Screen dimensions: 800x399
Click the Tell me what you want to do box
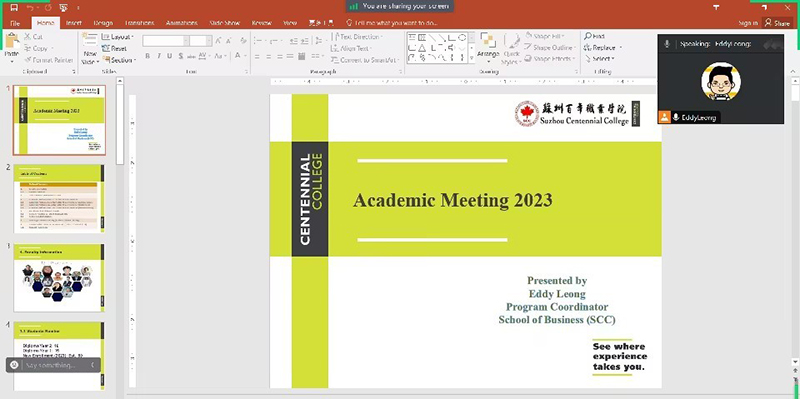(392, 23)
